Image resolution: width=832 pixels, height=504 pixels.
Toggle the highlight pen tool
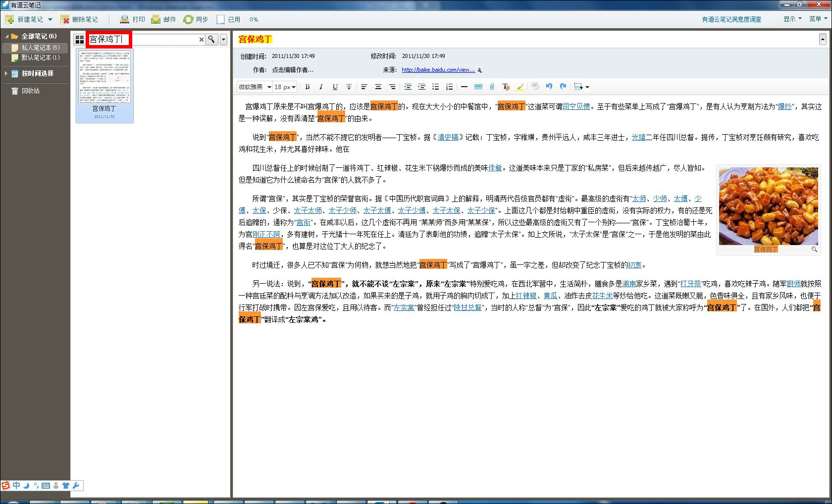520,87
